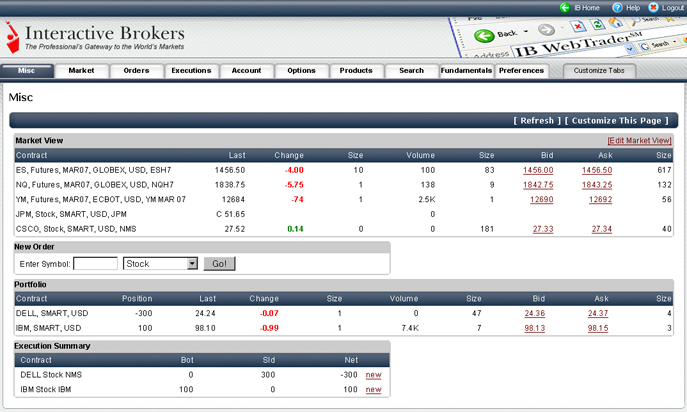Click the Market View section heading

tap(39, 141)
